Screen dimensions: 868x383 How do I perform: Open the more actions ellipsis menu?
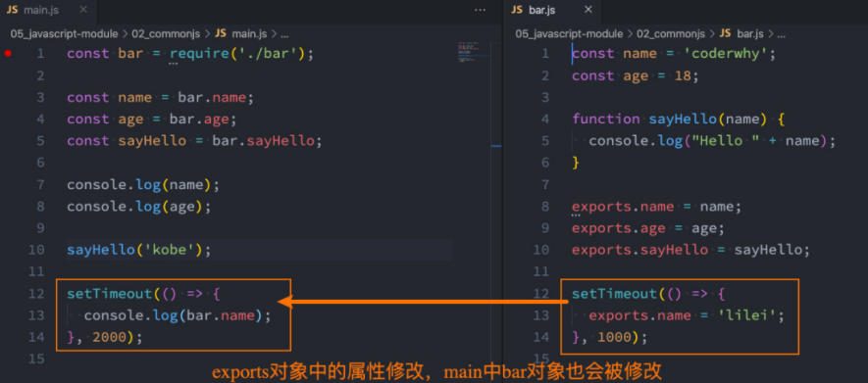click(480, 10)
